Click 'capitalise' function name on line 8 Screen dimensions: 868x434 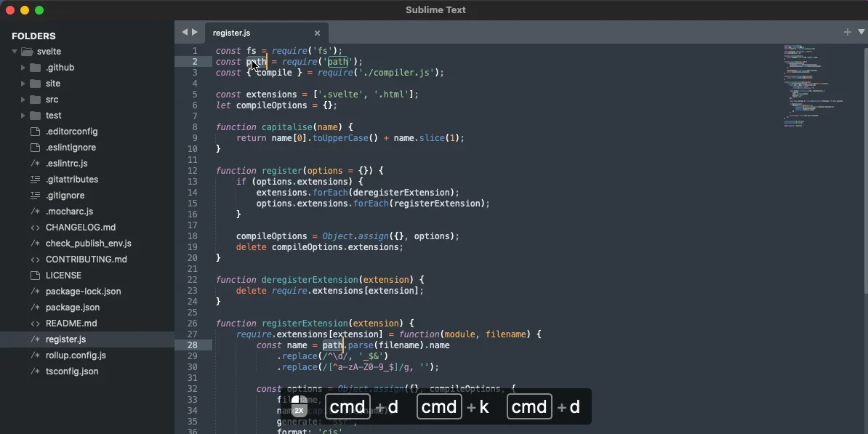[x=287, y=127]
